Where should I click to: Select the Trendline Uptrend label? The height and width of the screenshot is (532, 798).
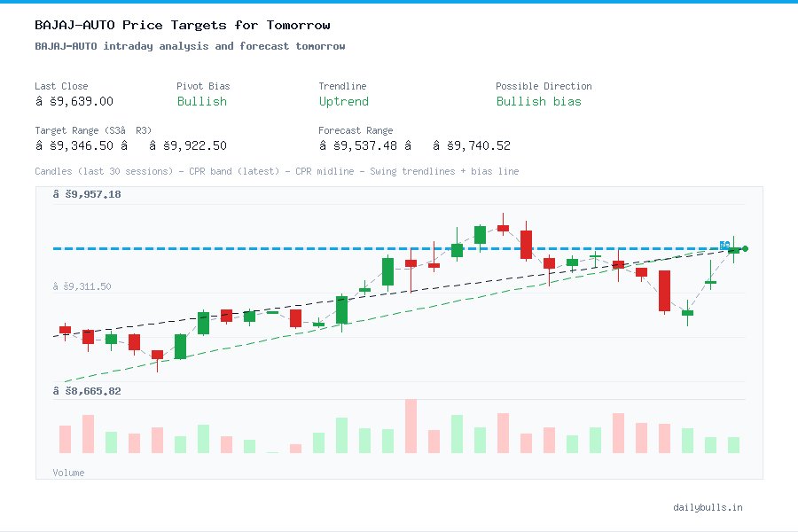click(343, 102)
